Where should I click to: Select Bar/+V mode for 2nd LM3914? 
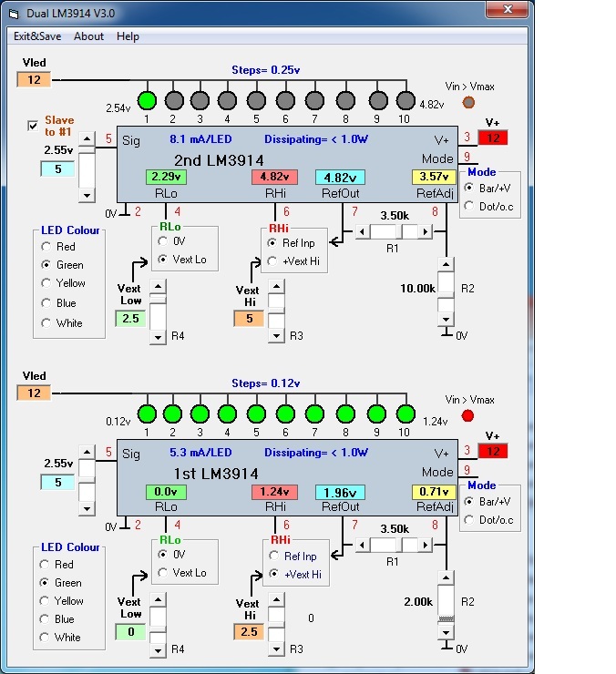pos(469,188)
